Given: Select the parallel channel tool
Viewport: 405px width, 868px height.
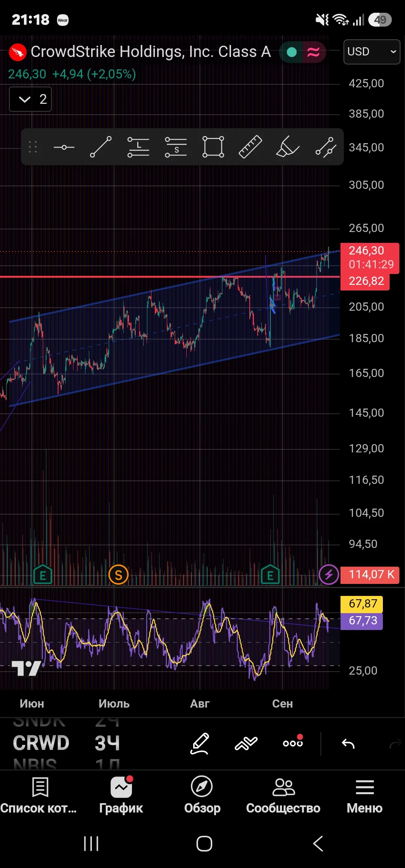Looking at the screenshot, I should [x=325, y=147].
